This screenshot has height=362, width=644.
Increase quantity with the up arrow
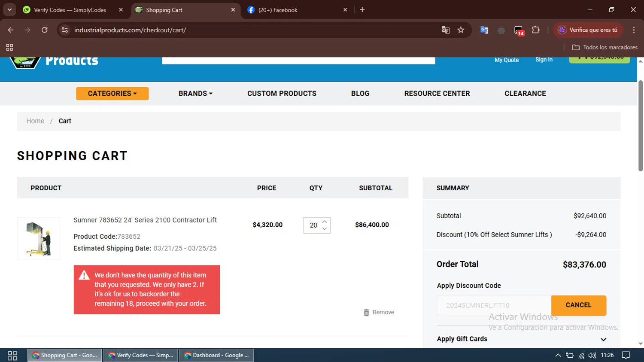click(x=325, y=222)
